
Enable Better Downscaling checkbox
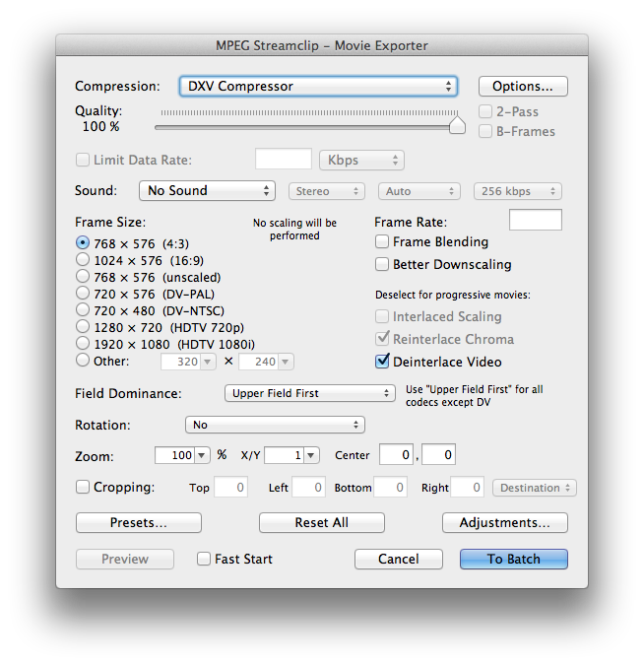pyautogui.click(x=382, y=264)
